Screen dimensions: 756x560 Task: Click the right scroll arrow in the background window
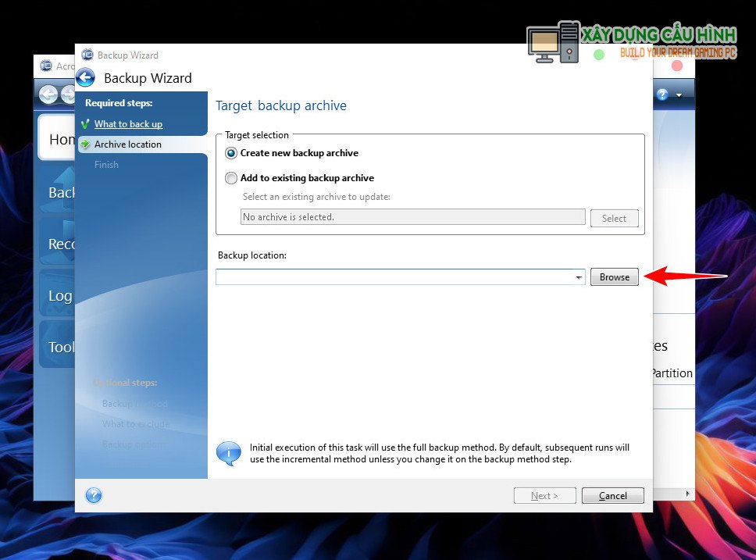pyautogui.click(x=687, y=494)
